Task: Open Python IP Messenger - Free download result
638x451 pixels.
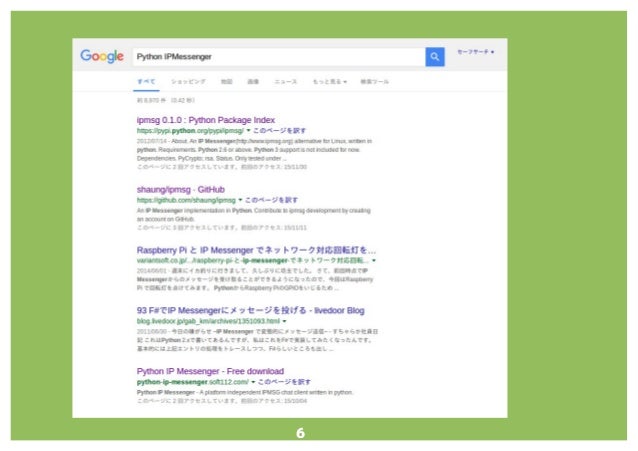Action: 210,371
